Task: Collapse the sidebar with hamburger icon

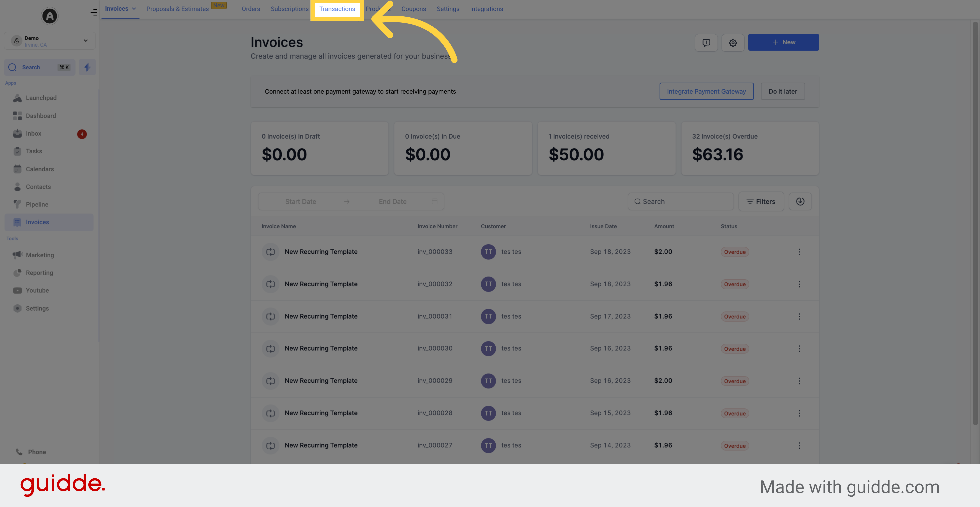Action: (x=94, y=13)
